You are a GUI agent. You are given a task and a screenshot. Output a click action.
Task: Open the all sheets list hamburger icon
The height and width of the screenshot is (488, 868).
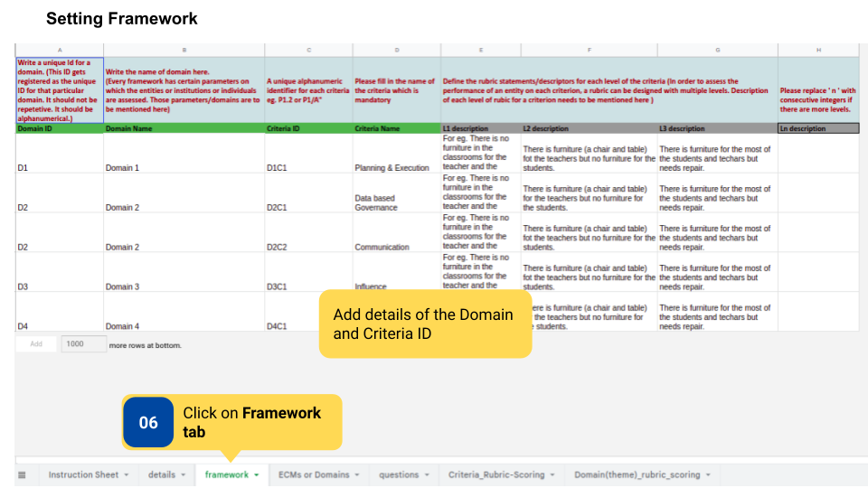coord(23,474)
